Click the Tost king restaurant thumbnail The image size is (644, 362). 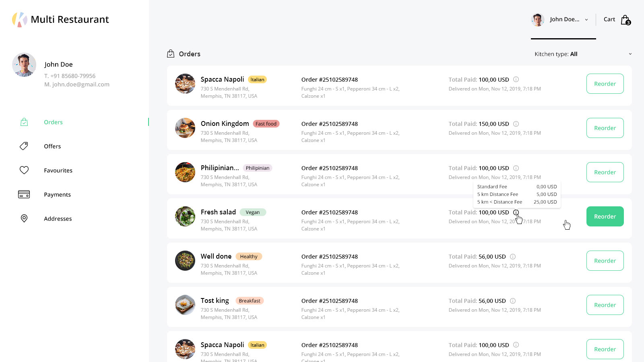185,305
